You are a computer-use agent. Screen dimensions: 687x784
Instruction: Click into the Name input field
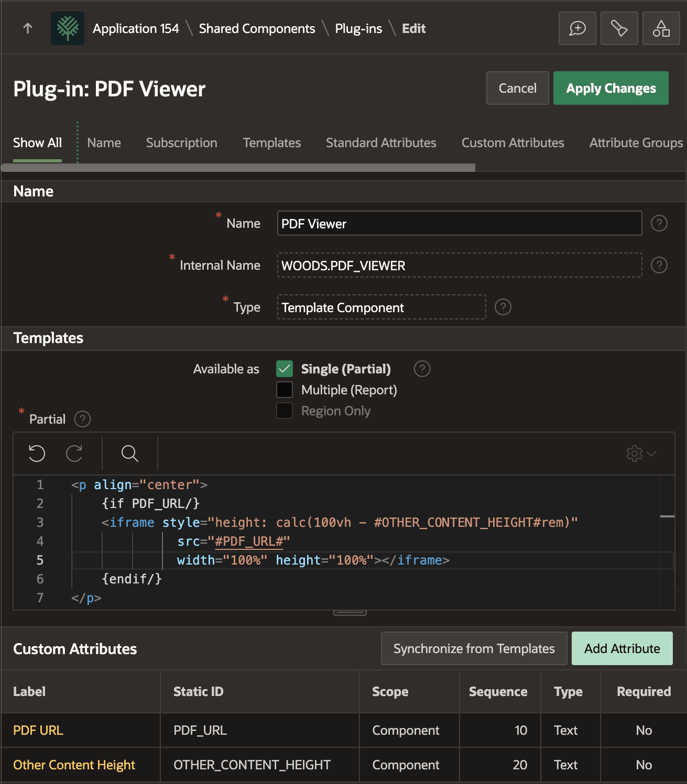(460, 224)
